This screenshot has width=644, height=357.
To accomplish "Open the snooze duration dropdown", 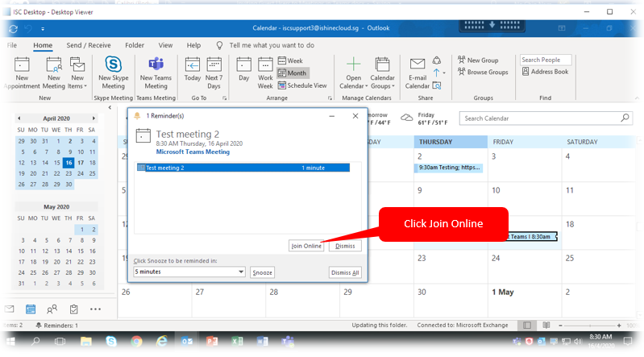I will pyautogui.click(x=241, y=272).
